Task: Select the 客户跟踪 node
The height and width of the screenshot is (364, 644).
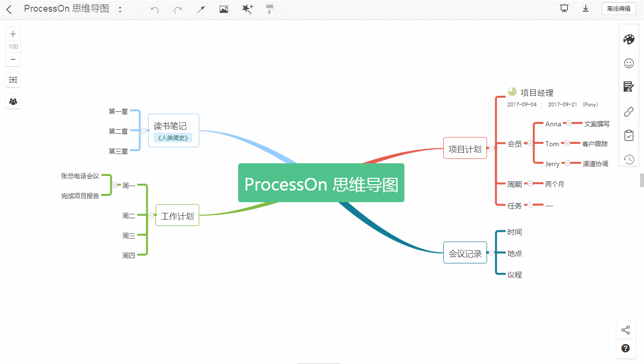Action: click(595, 144)
